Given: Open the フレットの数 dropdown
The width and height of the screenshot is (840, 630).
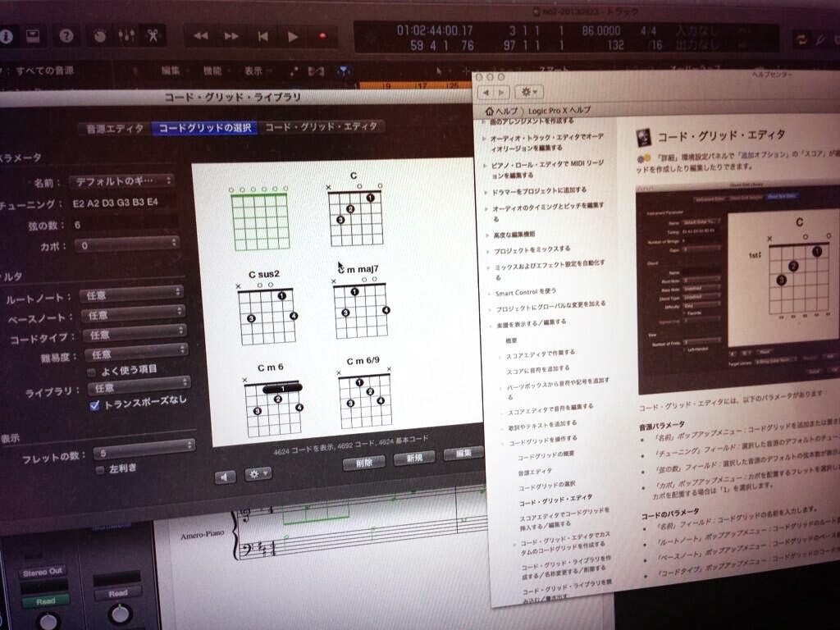Looking at the screenshot, I should [144, 450].
